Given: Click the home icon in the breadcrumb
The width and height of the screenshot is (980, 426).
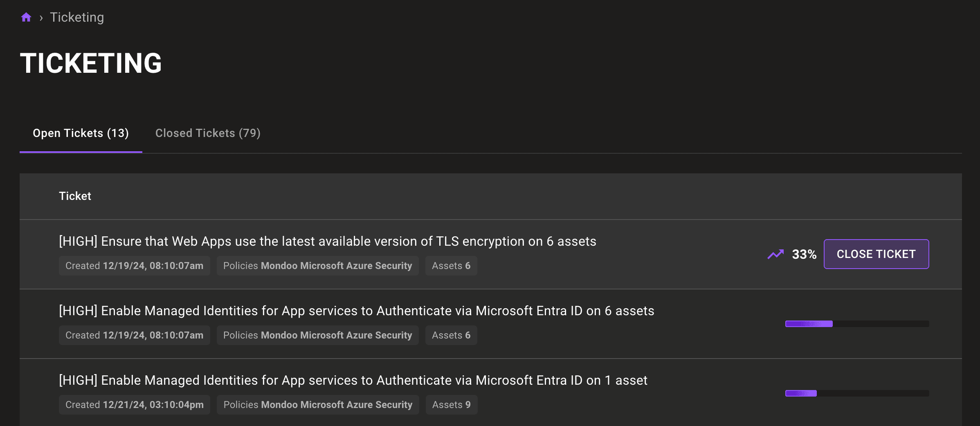Looking at the screenshot, I should [x=26, y=17].
